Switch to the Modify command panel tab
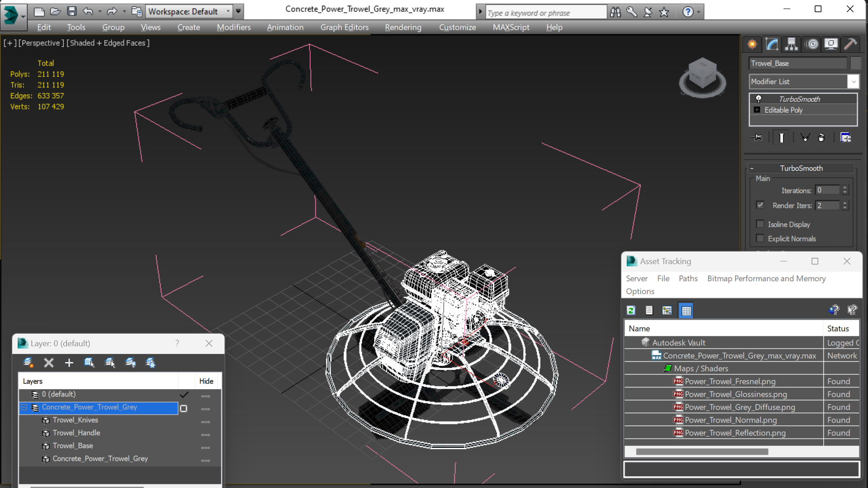 pos(772,44)
